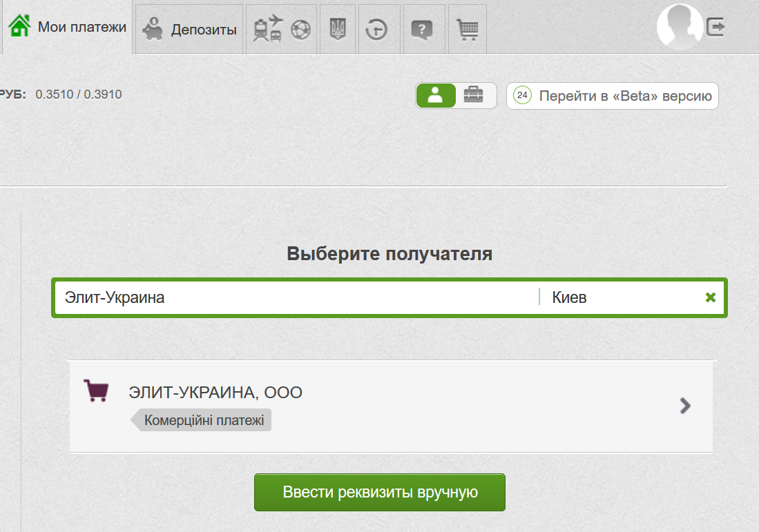Click the recipient name field with Элит-Украина
The width and height of the screenshot is (759, 532).
[x=297, y=297]
